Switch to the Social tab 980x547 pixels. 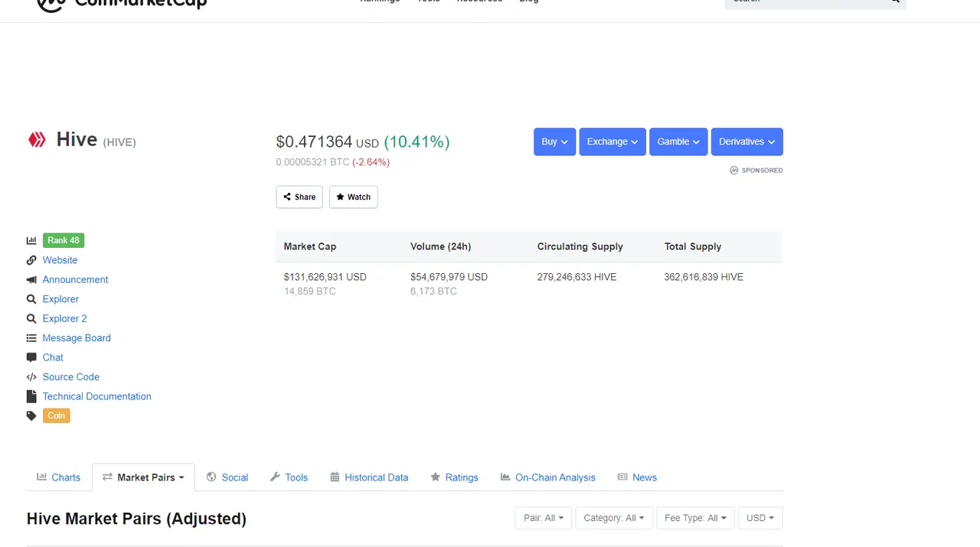pos(227,477)
